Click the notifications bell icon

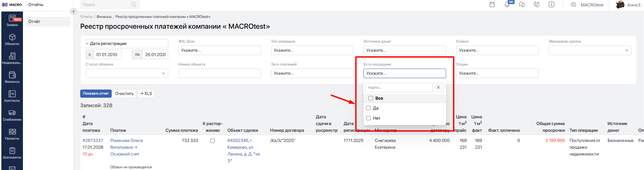pyautogui.click(x=507, y=5)
